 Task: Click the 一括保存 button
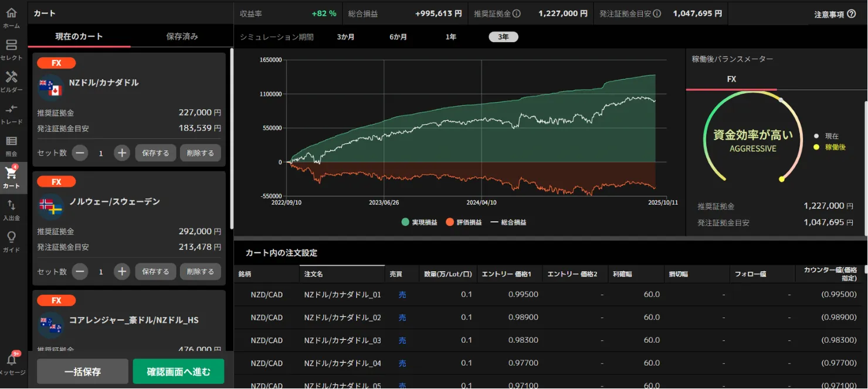83,371
